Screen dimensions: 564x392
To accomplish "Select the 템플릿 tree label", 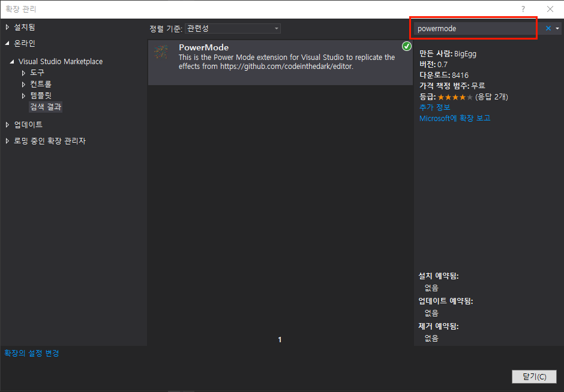I will click(41, 95).
